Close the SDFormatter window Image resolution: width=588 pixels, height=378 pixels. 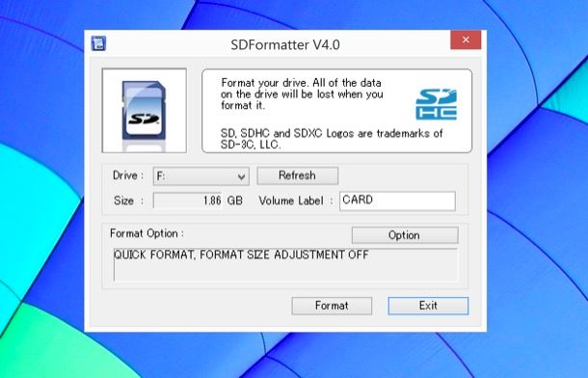coord(466,40)
